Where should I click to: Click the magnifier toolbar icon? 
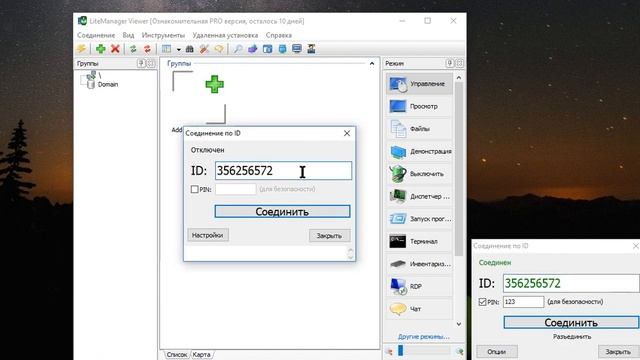pos(237,49)
